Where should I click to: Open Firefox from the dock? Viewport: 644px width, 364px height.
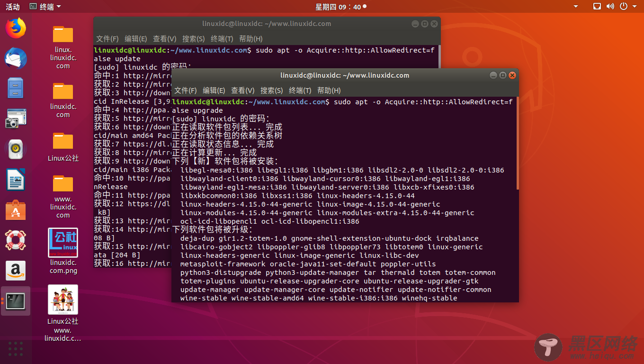point(16,28)
